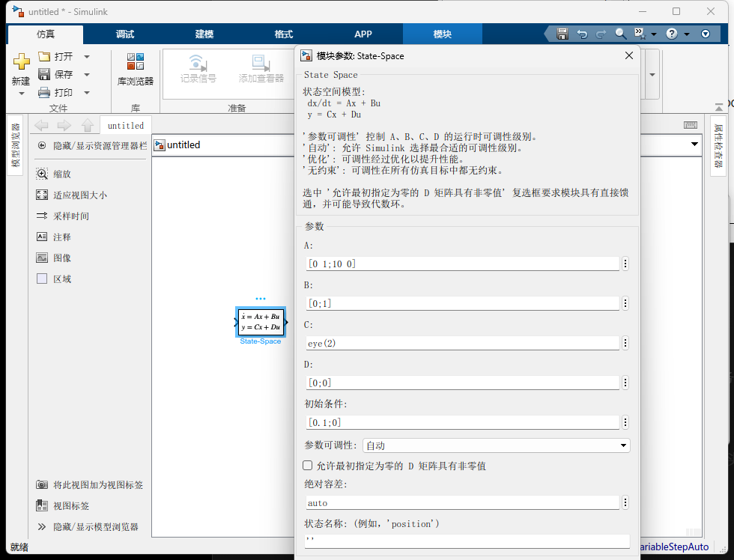Switch to the 模块 tab
Screen dimensions: 734x560
tap(443, 34)
